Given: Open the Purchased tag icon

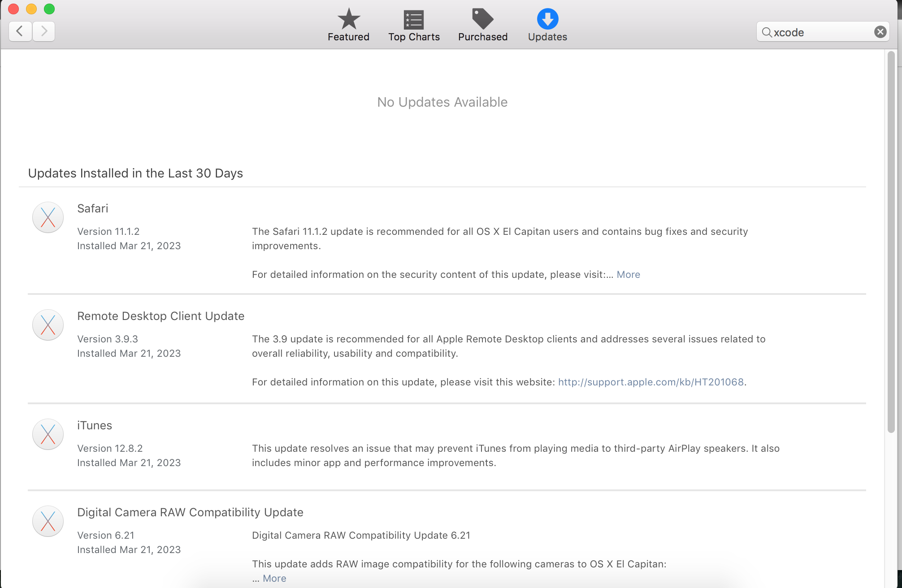Looking at the screenshot, I should point(482,19).
